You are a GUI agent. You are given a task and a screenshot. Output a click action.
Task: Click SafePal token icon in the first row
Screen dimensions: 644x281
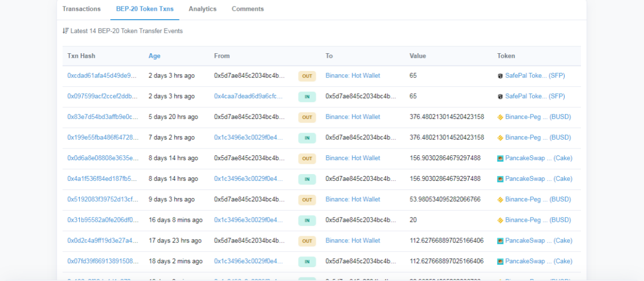[500, 76]
